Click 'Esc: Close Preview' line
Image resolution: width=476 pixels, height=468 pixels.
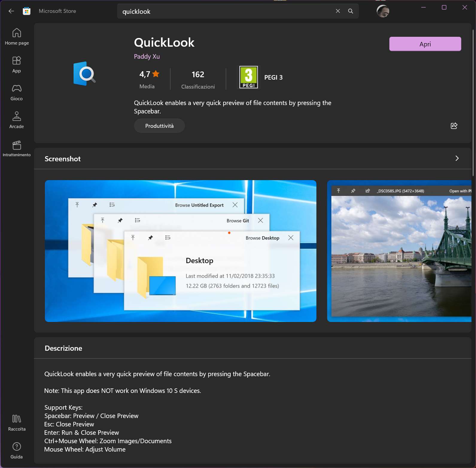(x=69, y=424)
